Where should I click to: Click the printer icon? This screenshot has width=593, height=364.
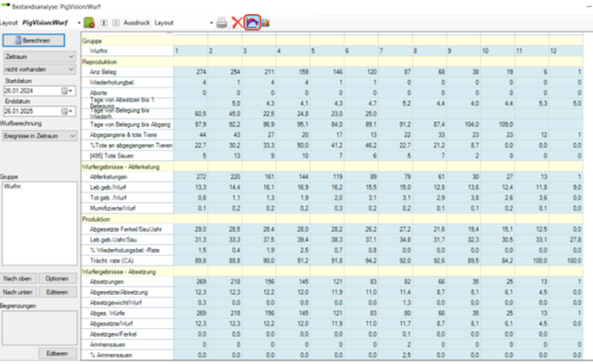tap(222, 23)
